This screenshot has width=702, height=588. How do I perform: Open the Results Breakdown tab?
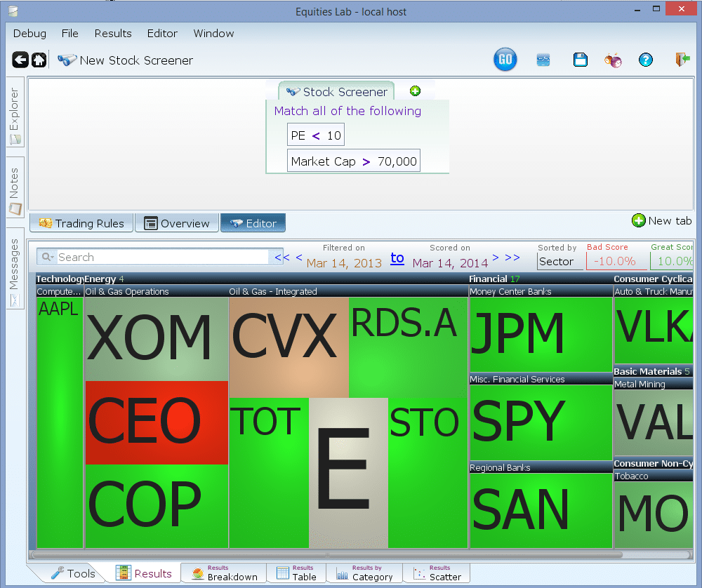click(224, 573)
